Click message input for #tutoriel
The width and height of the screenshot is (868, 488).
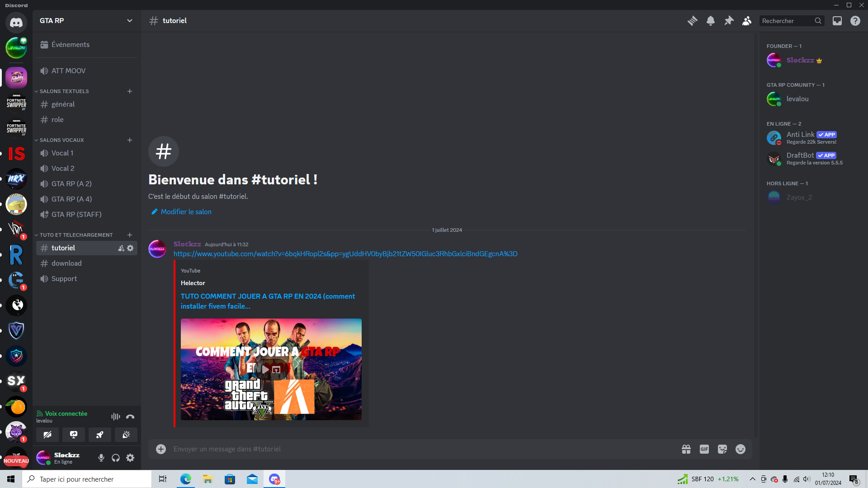(423, 449)
